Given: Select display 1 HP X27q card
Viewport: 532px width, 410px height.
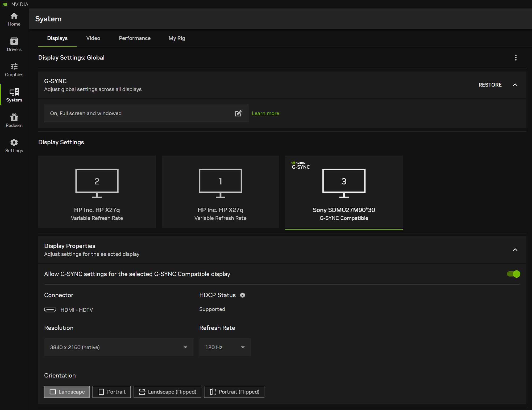Looking at the screenshot, I should (220, 192).
